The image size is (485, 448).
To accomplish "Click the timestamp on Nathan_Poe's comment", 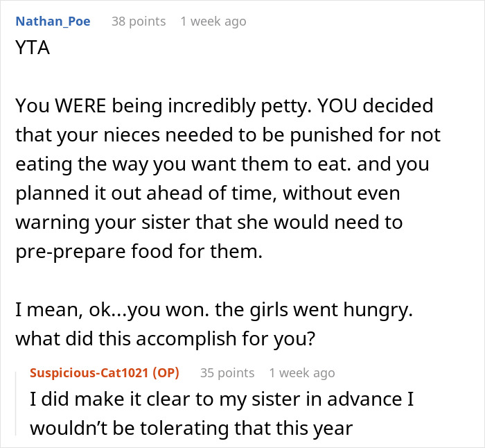I will [213, 21].
